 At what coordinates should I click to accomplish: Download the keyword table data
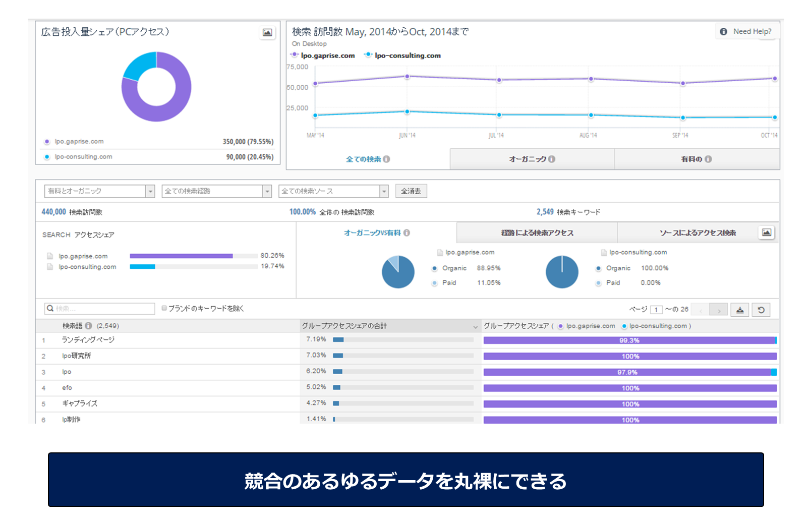pyautogui.click(x=740, y=310)
